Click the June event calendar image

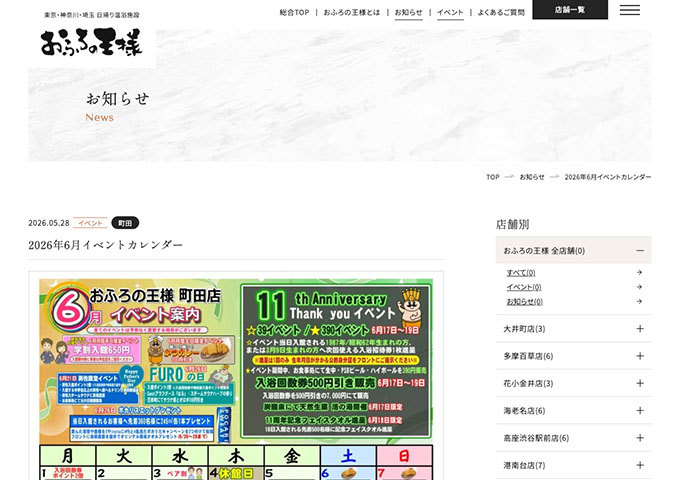point(236,379)
